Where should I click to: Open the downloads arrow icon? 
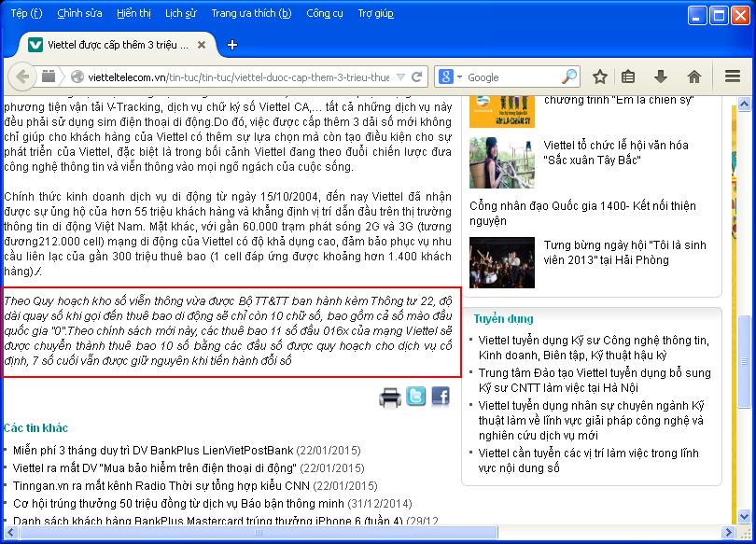pyautogui.click(x=661, y=77)
